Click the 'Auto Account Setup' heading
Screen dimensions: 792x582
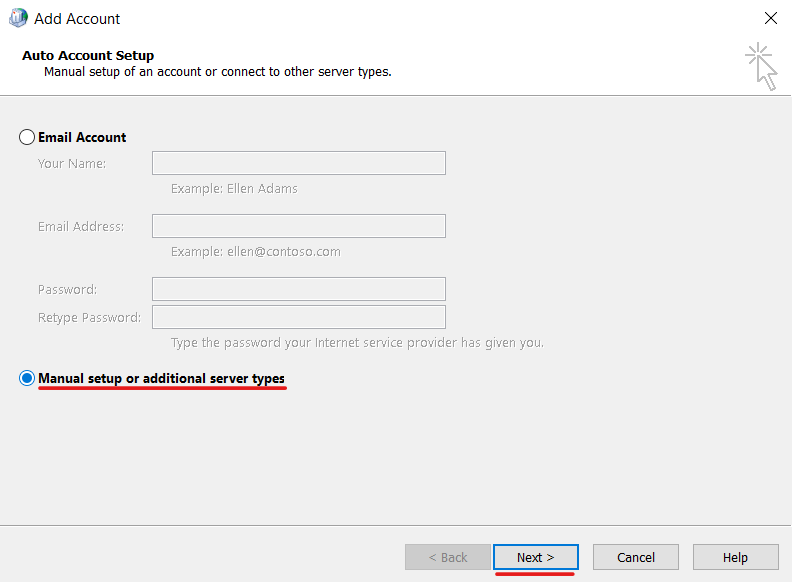click(x=88, y=56)
